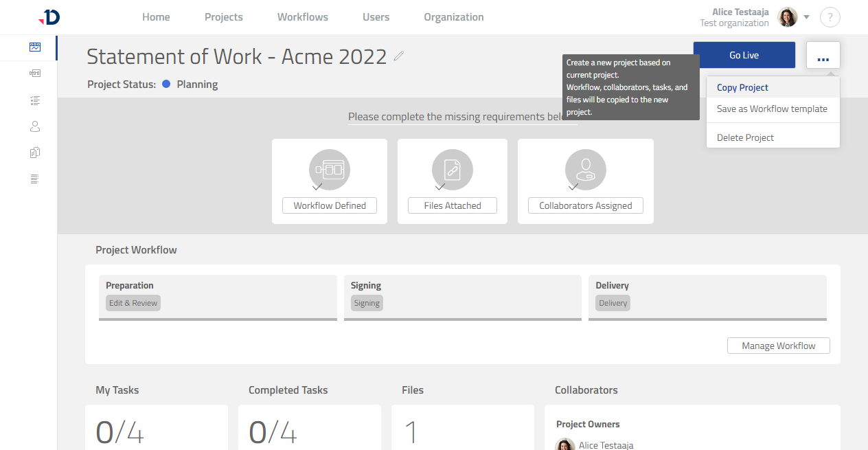
Task: Open the files icon in the sidebar
Action: [35, 153]
